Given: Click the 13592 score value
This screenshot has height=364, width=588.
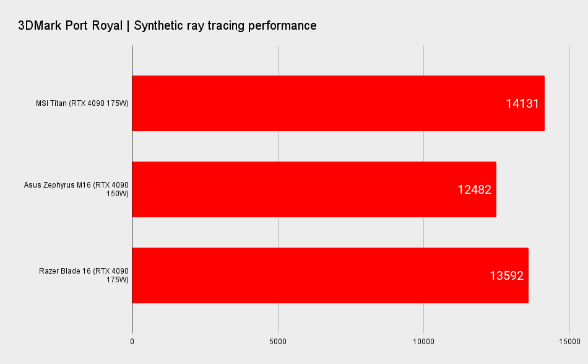Looking at the screenshot, I should tap(507, 275).
